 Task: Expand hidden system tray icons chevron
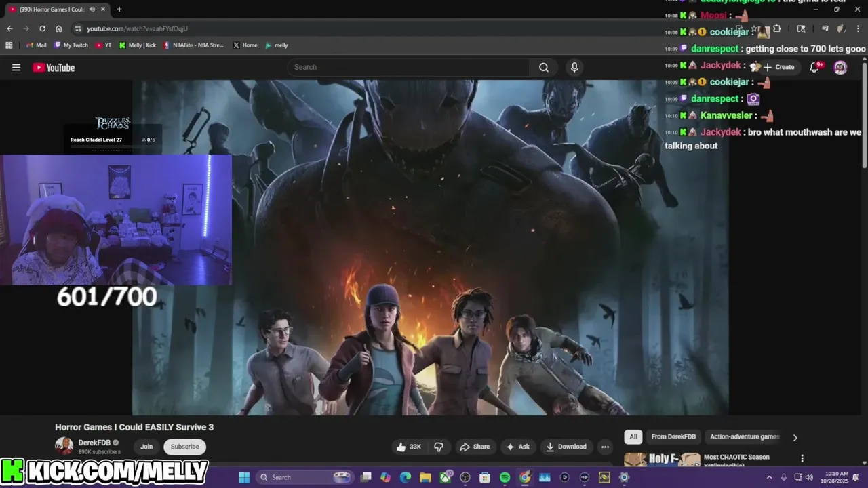pyautogui.click(x=769, y=477)
